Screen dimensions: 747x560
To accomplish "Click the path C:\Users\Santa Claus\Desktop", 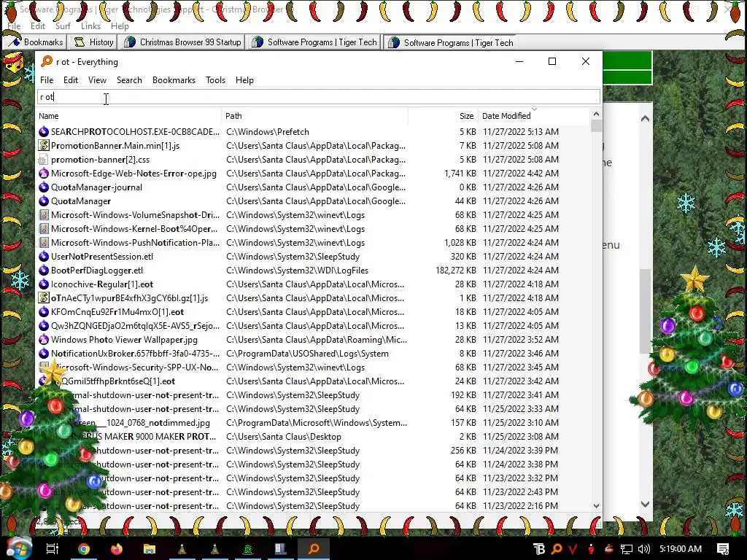I will [x=284, y=436].
